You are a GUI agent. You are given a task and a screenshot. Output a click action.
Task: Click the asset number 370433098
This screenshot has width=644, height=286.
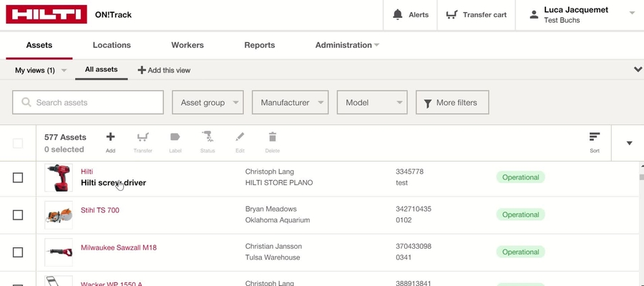coord(414,246)
